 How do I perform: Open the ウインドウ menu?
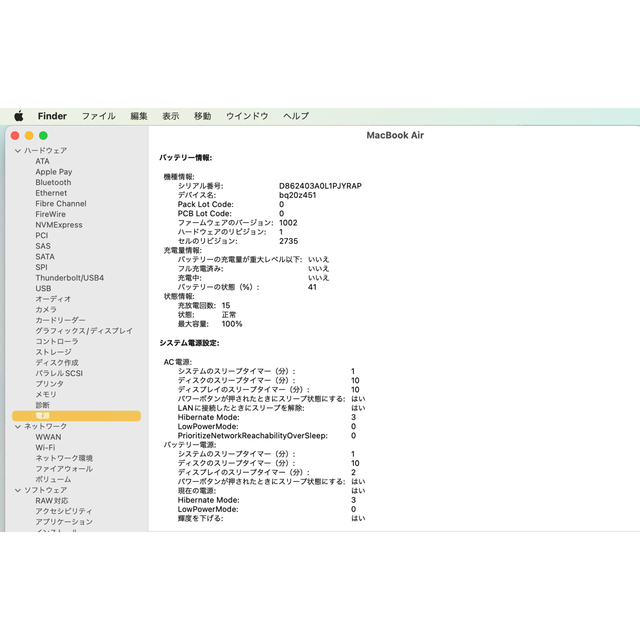247,116
